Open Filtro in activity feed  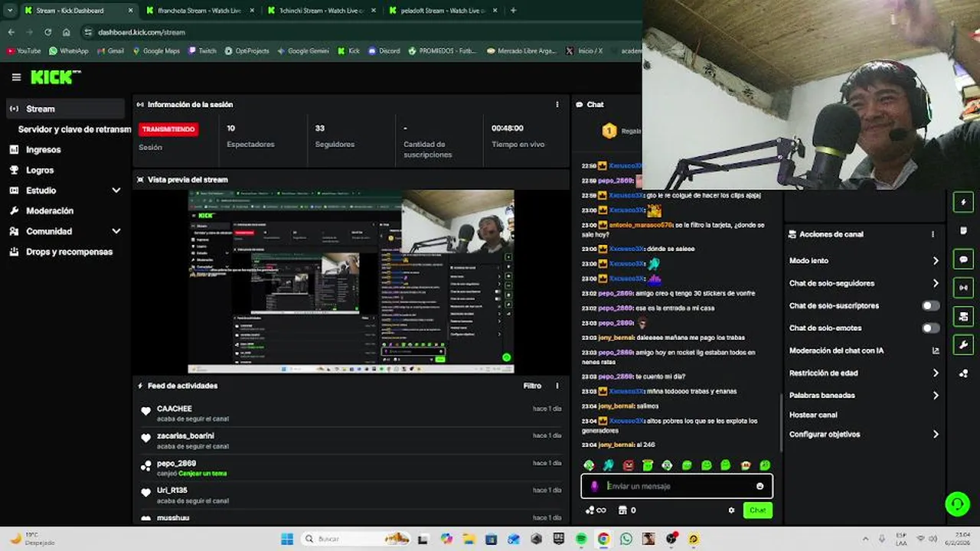[532, 386]
